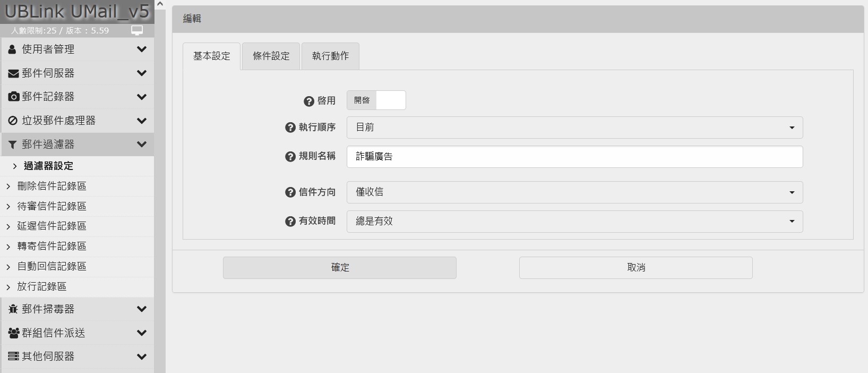Click the bug icon for 郵件掃毒器

(x=13, y=309)
